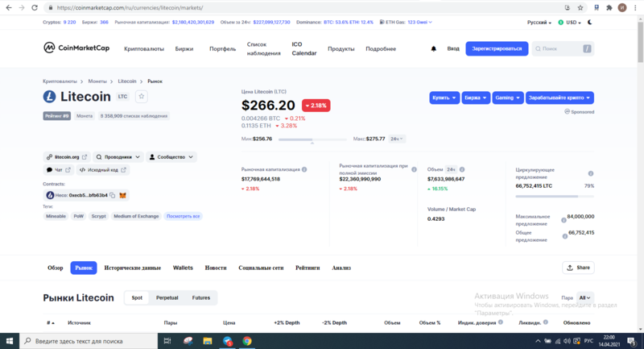
Task: Open the Рейтинги tab
Action: pos(308,268)
